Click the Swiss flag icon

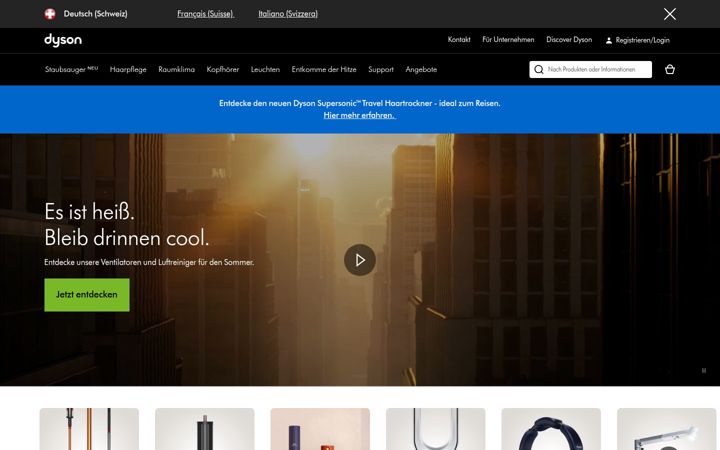50,14
